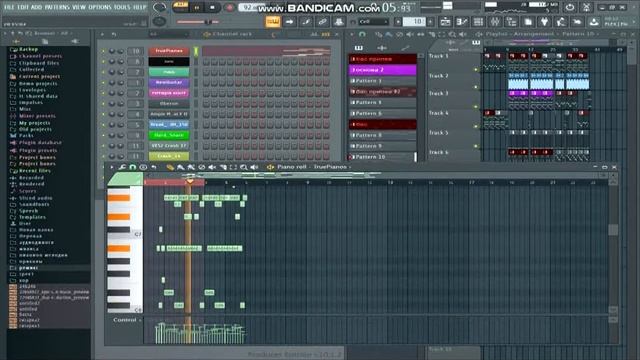Click the orange highlighted typing keyboard toolbar icon
Viewport: 640px width, 360px height.
coord(273,22)
